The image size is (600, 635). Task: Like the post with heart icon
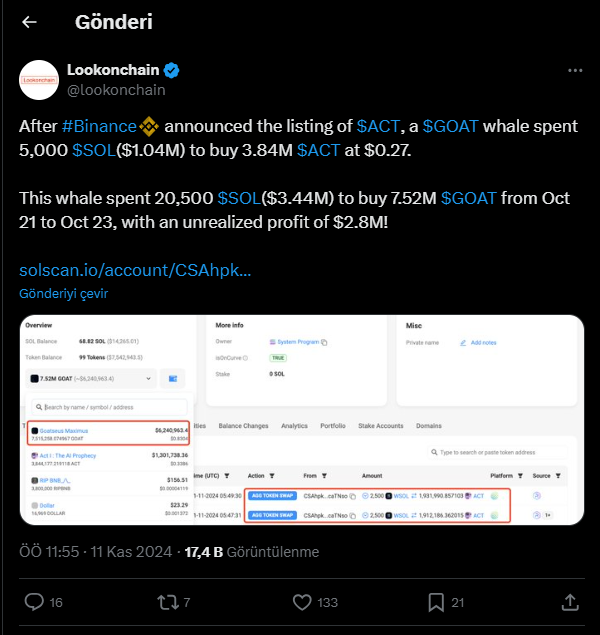point(302,602)
